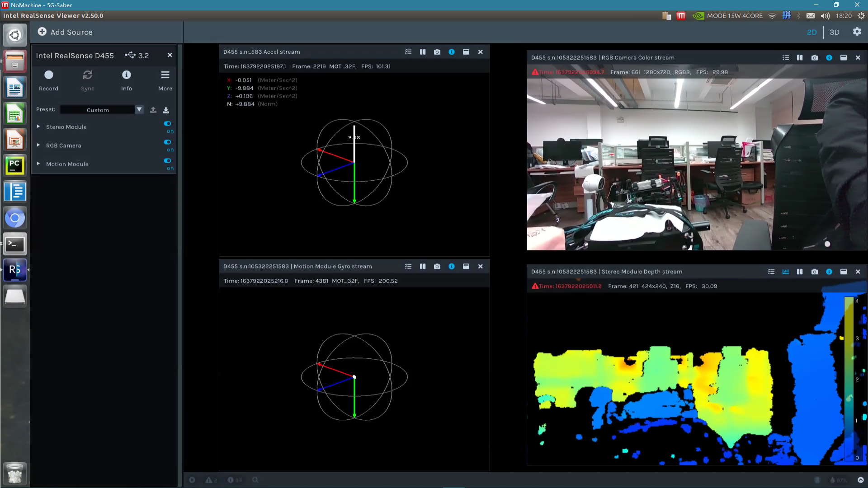Open the Info panel for the device
Screen dimensions: 868x488
[x=126, y=75]
